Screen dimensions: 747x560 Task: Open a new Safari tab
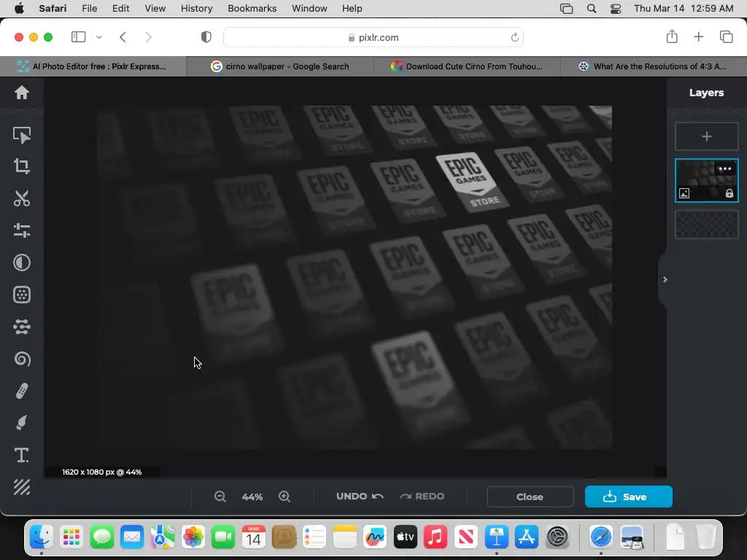pyautogui.click(x=698, y=36)
